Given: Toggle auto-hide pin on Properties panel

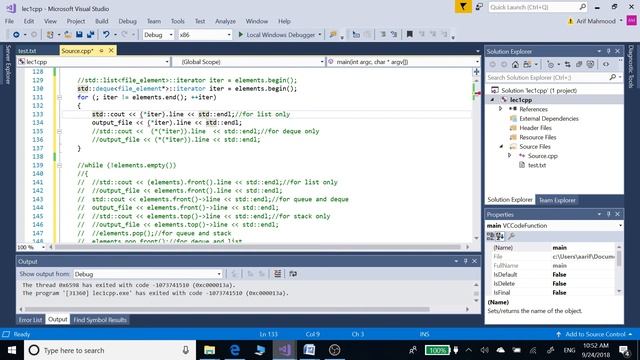Looking at the screenshot, I should (608, 214).
